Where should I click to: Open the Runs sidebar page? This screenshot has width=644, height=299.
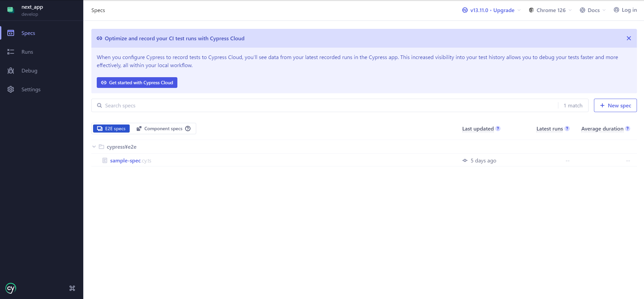tap(42, 52)
